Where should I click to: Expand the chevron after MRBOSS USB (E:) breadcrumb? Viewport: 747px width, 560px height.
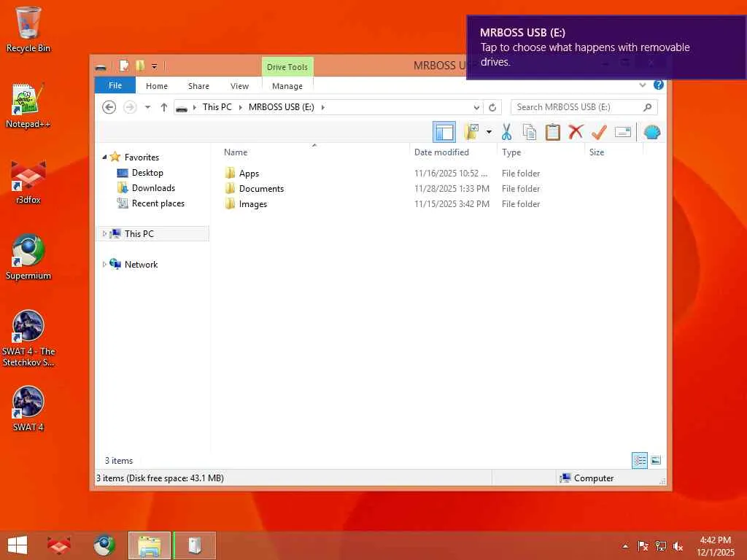click(x=323, y=107)
